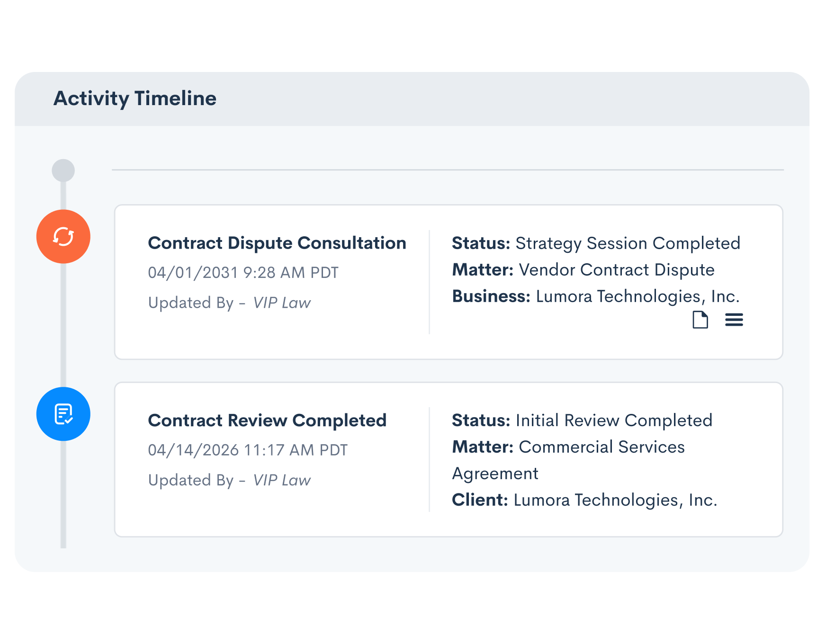Click the Activity Timeline header
Viewport: 826px width, 644px height.
(x=135, y=98)
